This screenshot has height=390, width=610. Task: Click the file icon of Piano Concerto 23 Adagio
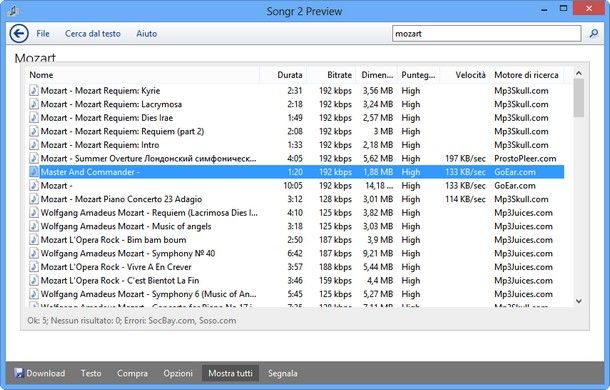click(x=34, y=199)
